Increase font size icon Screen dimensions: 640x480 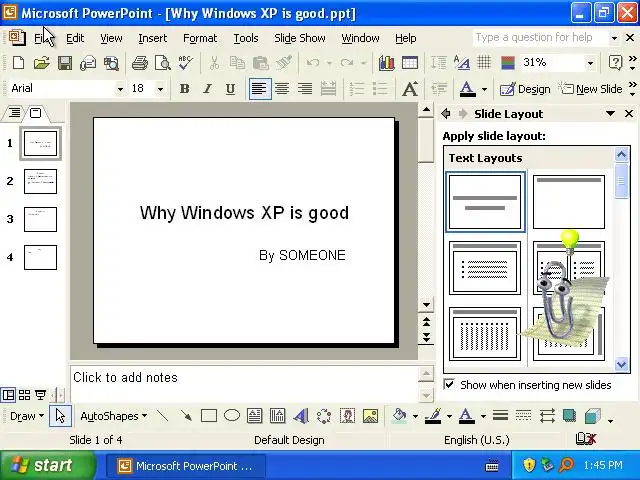(x=410, y=89)
